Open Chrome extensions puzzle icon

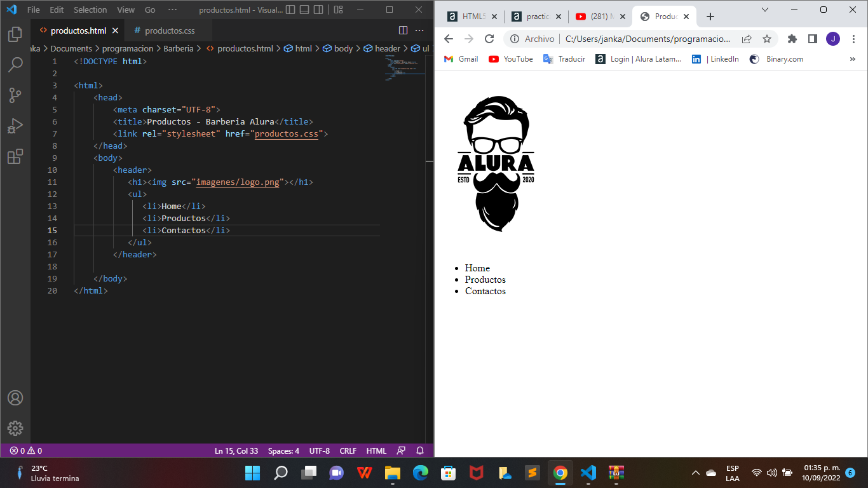pos(792,39)
